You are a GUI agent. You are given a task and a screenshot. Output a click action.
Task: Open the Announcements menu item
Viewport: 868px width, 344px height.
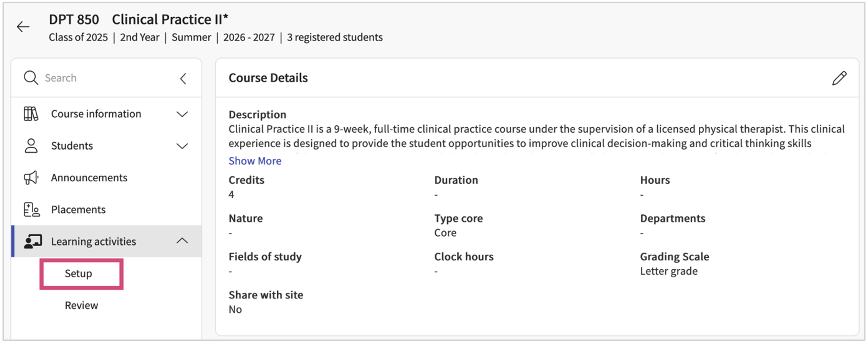(89, 177)
